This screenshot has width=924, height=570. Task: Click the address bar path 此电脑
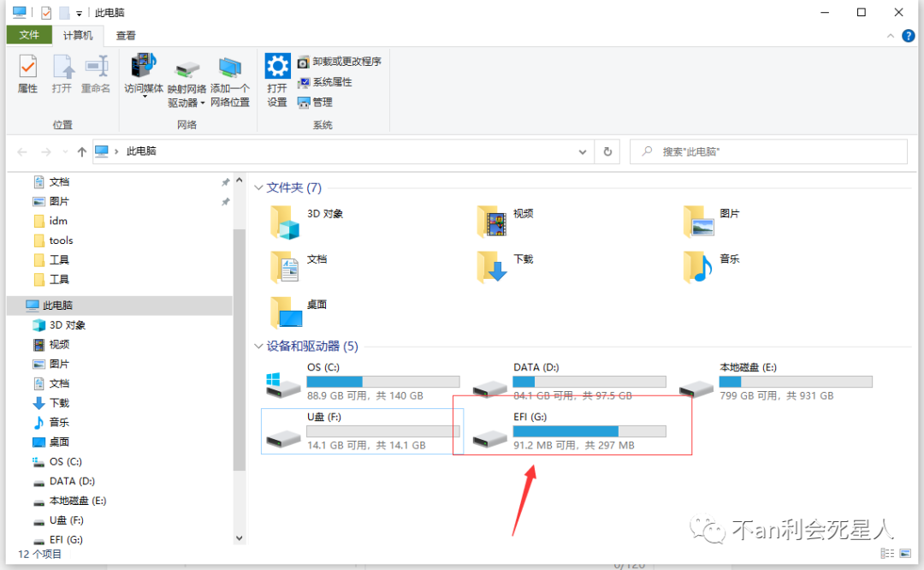pos(141,151)
